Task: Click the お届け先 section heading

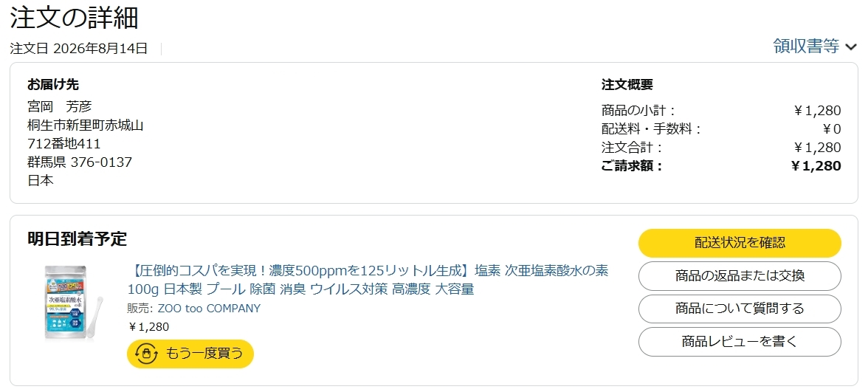Action: coord(53,84)
